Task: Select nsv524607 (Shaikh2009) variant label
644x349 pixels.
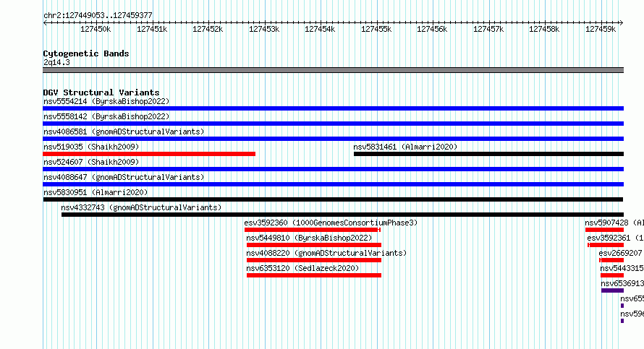Action: [91, 162]
